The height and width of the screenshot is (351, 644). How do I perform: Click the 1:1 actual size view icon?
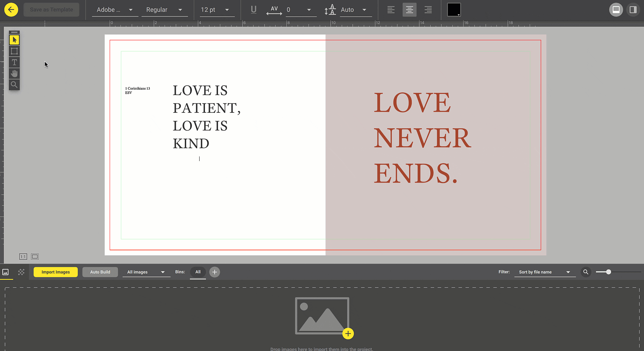pyautogui.click(x=23, y=257)
